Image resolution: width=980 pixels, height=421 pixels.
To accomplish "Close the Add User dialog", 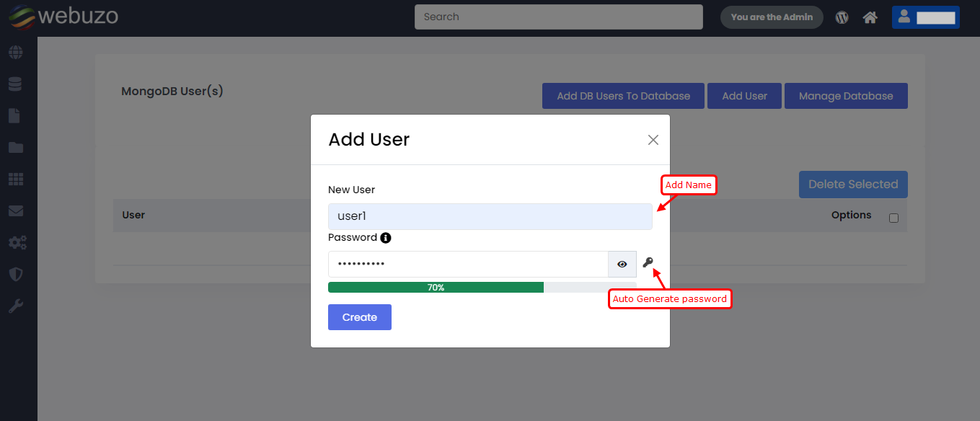I will [653, 140].
